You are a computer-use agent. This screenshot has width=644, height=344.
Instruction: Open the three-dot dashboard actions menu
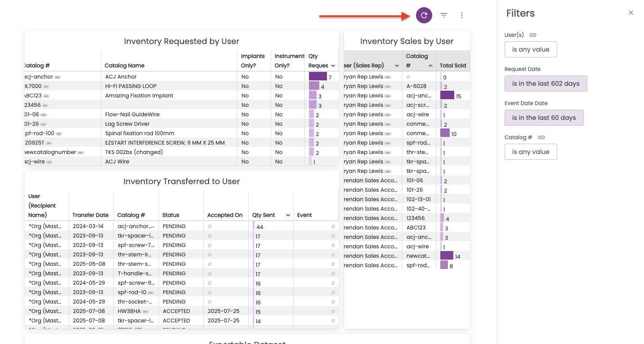462,15
